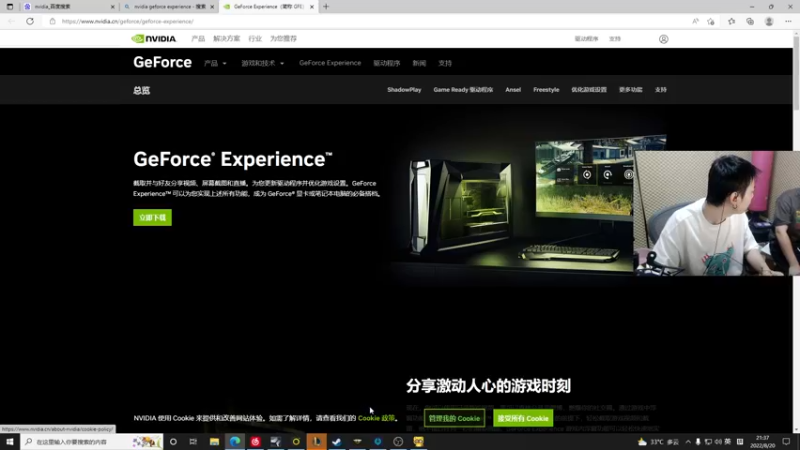Image resolution: width=800 pixels, height=450 pixels.
Task: Open 驱动程序 link in the white header
Action: tap(586, 39)
